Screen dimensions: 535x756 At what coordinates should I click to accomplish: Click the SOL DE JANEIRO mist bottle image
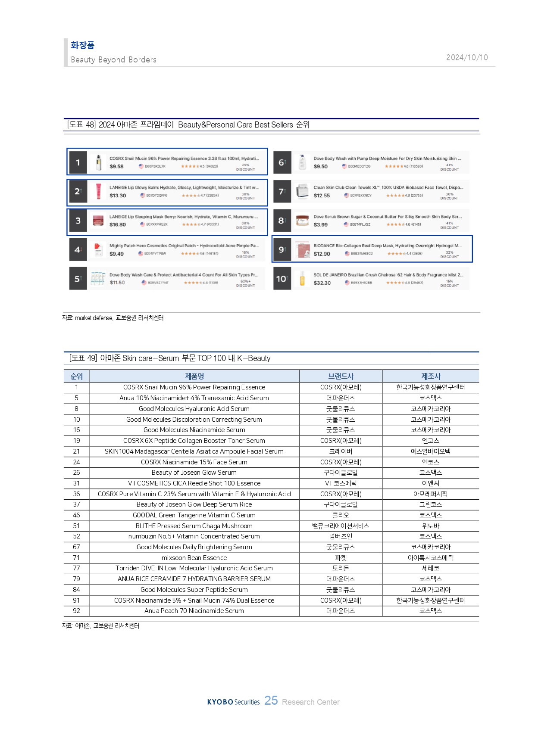(302, 279)
